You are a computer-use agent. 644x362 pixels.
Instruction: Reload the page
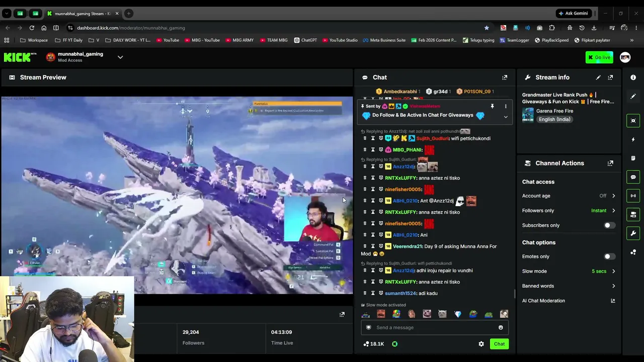pos(32,28)
